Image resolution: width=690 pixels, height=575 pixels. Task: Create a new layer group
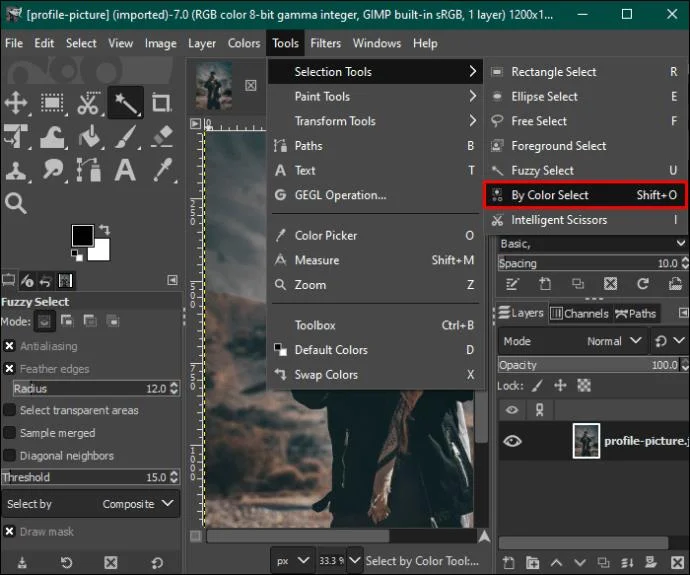tap(532, 562)
